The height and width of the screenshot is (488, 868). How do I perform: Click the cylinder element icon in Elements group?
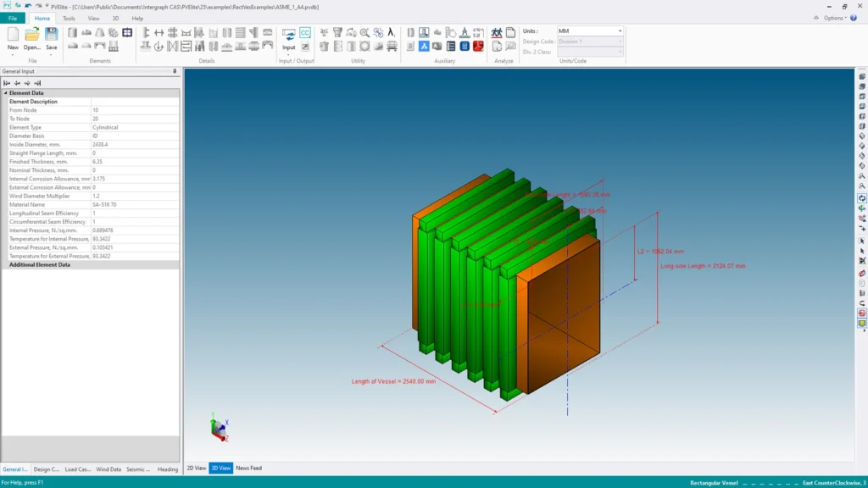73,33
